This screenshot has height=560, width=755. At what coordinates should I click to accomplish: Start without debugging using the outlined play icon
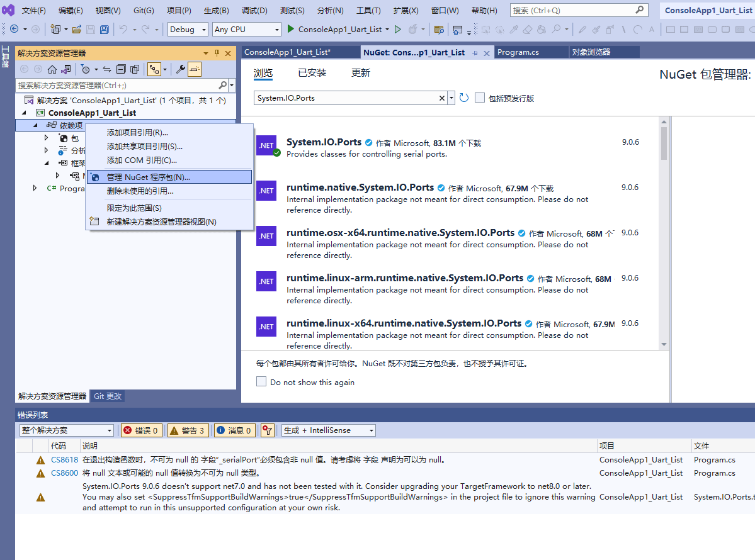398,30
